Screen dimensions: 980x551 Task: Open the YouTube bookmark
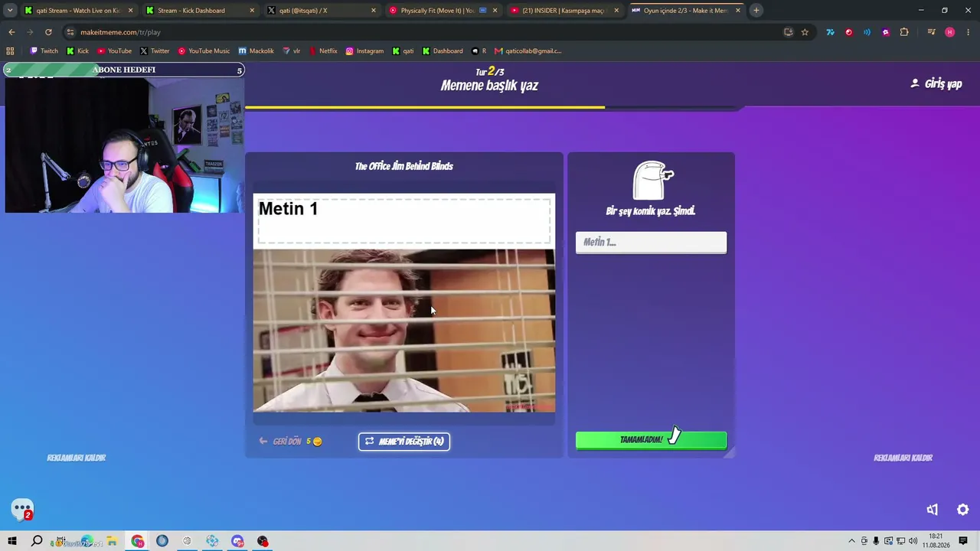(114, 51)
